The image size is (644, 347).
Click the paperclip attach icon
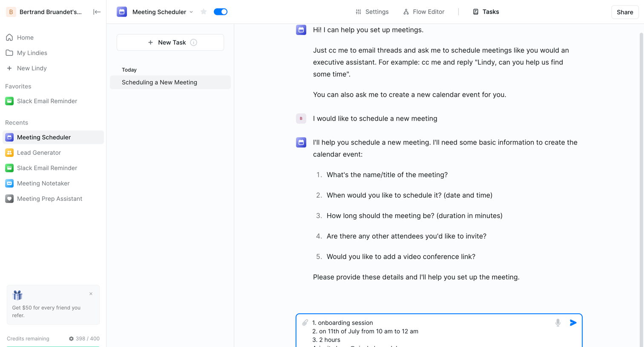click(x=305, y=323)
